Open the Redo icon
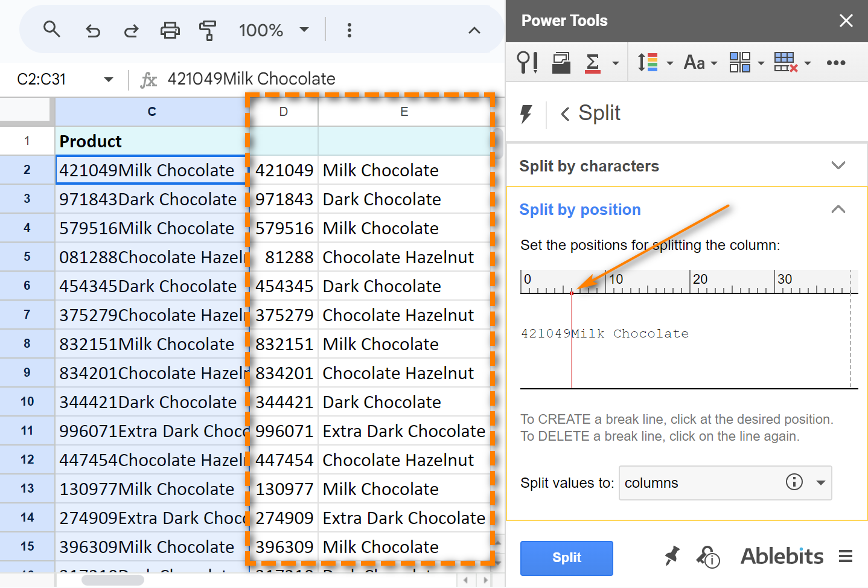Screen dimensions: 868x588 point(131,30)
